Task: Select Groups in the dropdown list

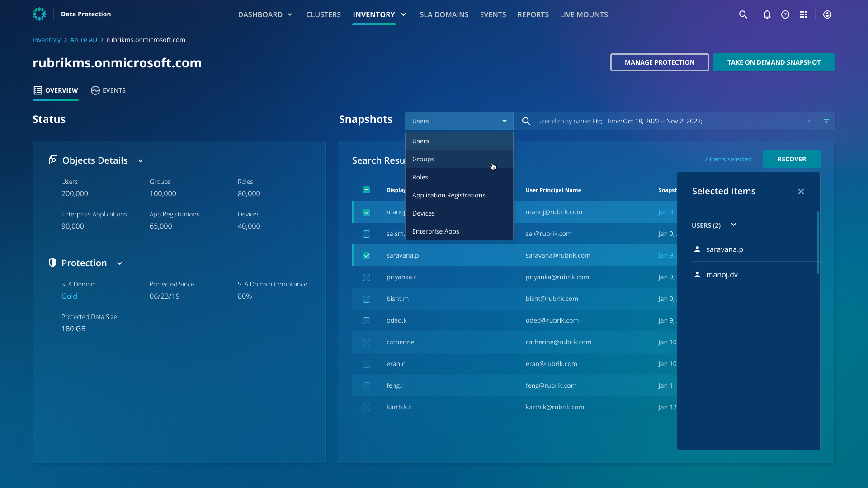Action: coord(459,159)
